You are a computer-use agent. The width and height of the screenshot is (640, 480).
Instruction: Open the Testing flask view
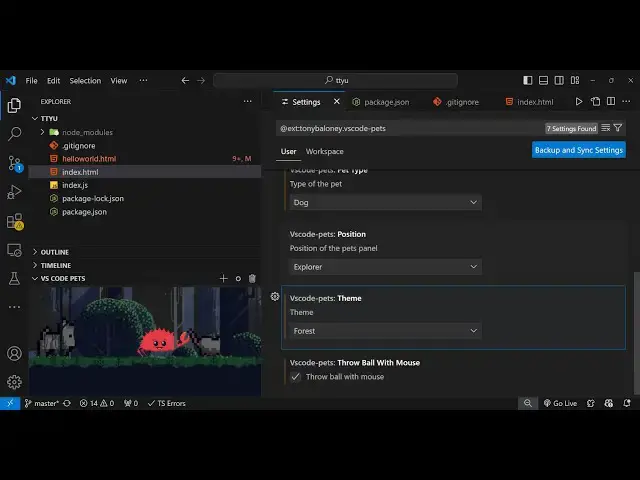coord(14,279)
